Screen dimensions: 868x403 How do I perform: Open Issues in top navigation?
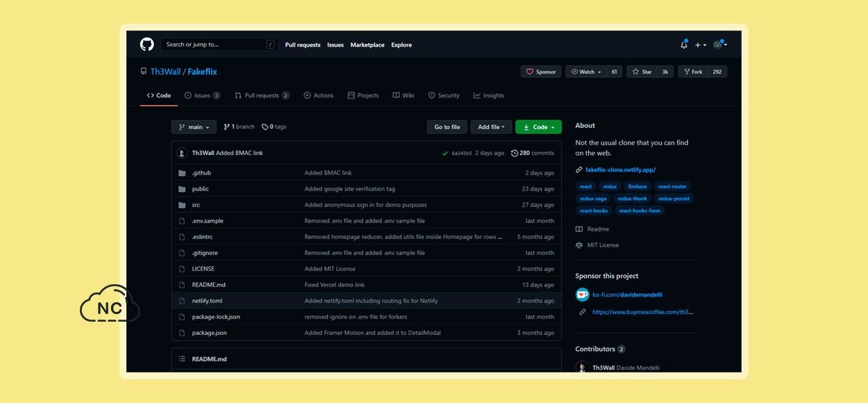coord(335,45)
